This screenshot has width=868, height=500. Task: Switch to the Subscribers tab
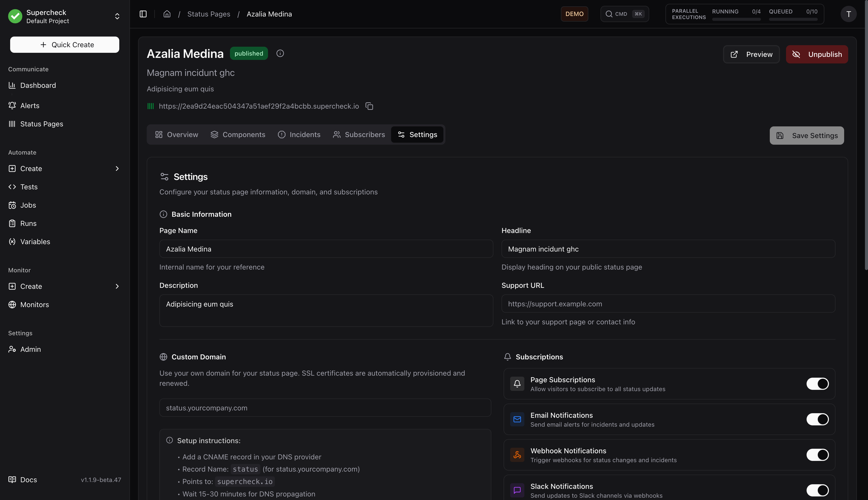tap(359, 135)
